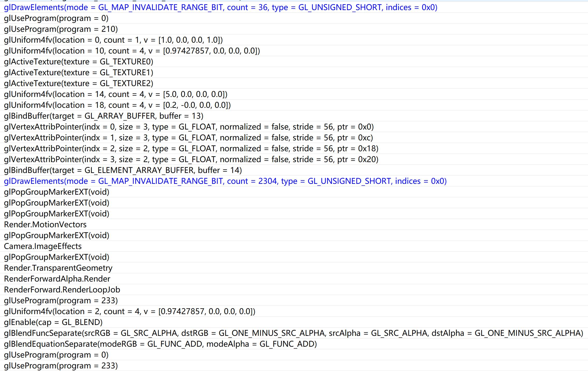
Task: Select glVertexAttribPointer indx = 0 row
Action: pos(189,127)
